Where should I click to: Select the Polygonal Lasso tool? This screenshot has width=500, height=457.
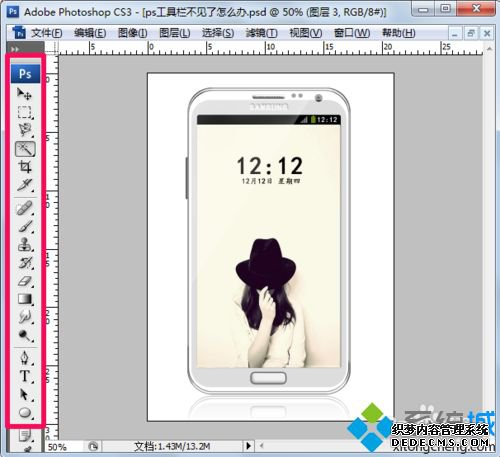pos(24,130)
